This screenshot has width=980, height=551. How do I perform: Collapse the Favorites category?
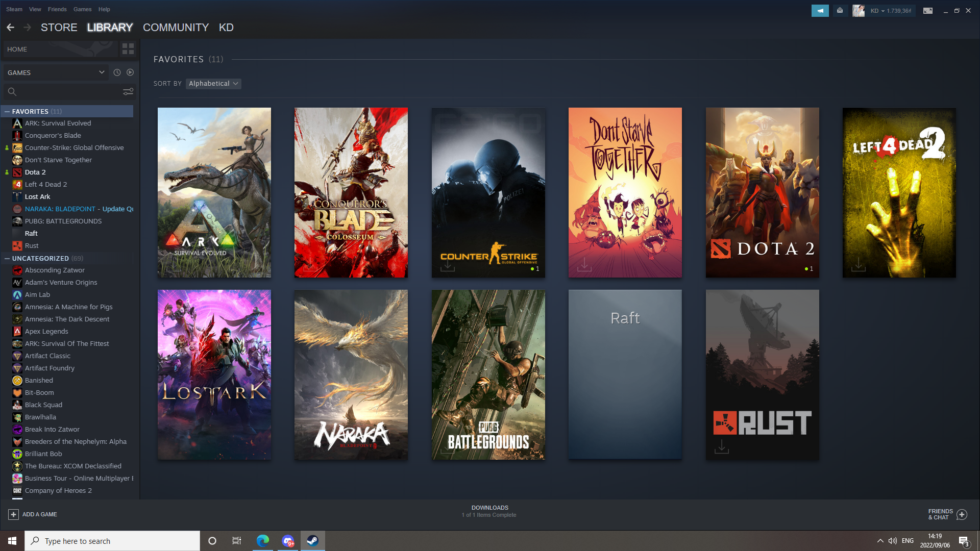(7, 111)
